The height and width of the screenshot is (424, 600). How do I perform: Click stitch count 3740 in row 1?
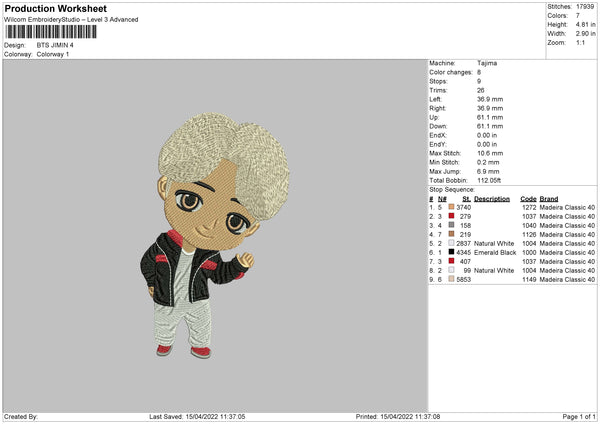click(x=463, y=207)
